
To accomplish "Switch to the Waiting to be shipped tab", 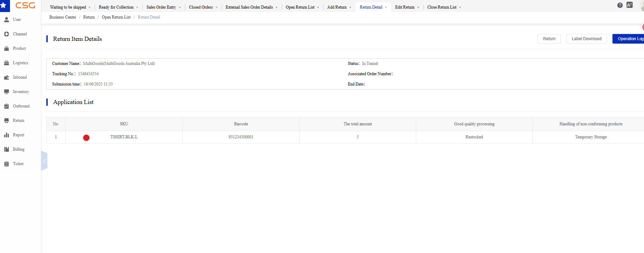I will (68, 7).
